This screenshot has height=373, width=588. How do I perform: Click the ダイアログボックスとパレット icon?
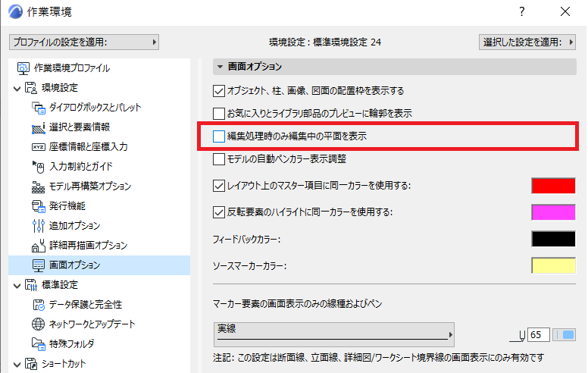(x=38, y=108)
